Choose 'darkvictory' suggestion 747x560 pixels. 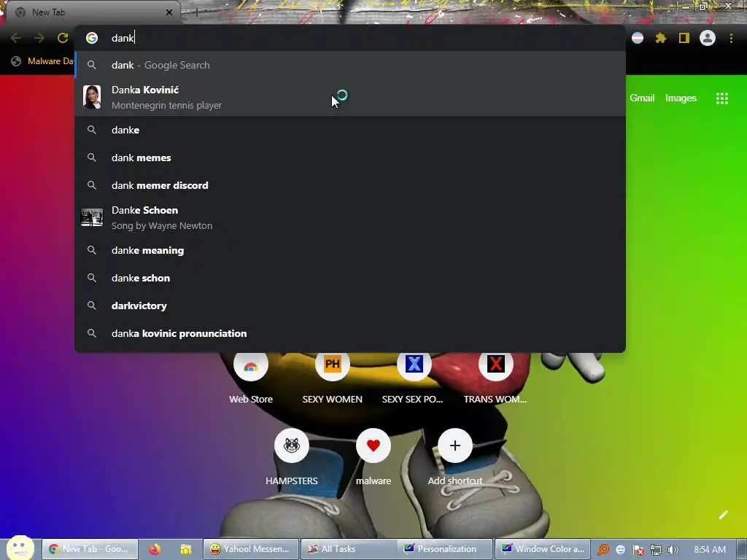(x=350, y=306)
